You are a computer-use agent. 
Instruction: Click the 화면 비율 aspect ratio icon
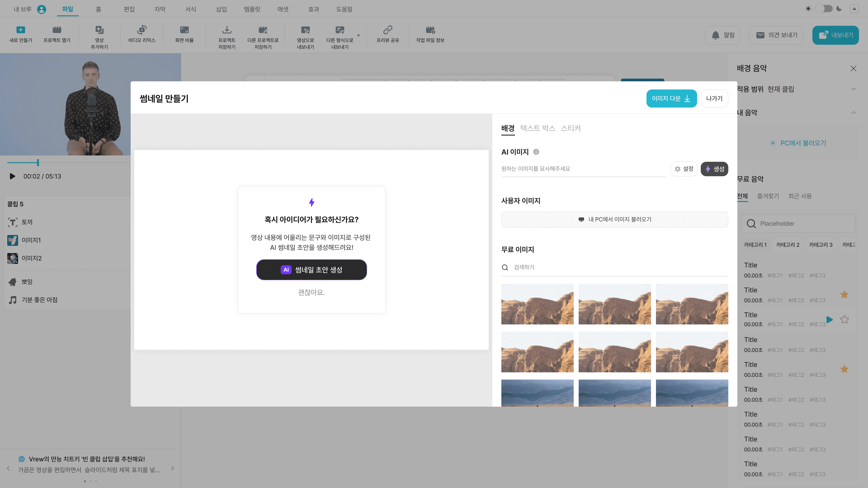(x=184, y=30)
